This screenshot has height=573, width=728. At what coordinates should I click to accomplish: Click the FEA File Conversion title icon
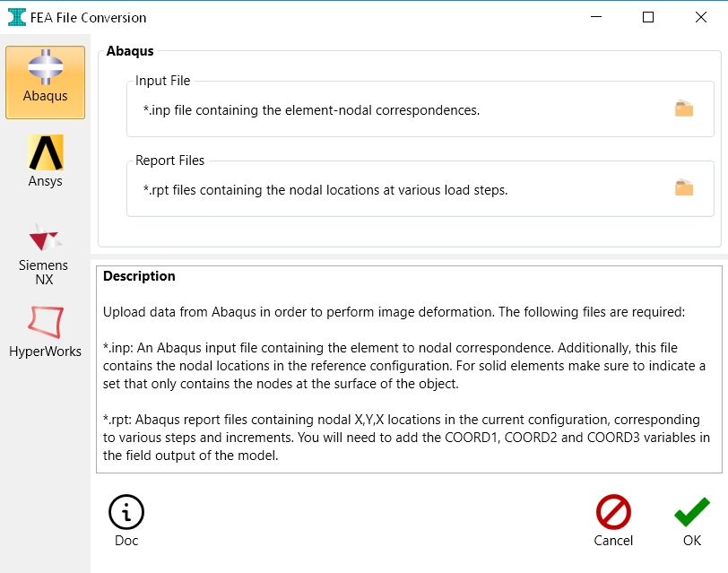(17, 17)
